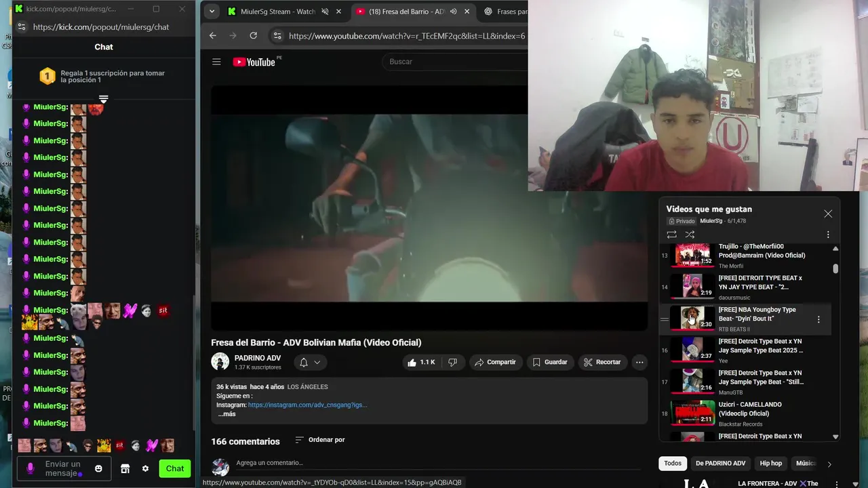This screenshot has width=868, height=488.
Task: Open the MiulerSg playlist owner link
Action: pos(711,221)
